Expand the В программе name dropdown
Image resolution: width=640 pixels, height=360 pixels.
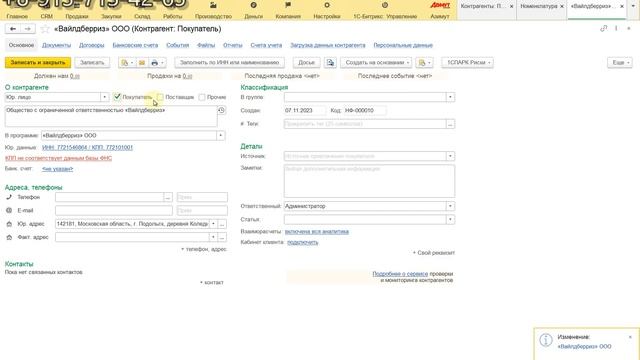click(x=220, y=136)
